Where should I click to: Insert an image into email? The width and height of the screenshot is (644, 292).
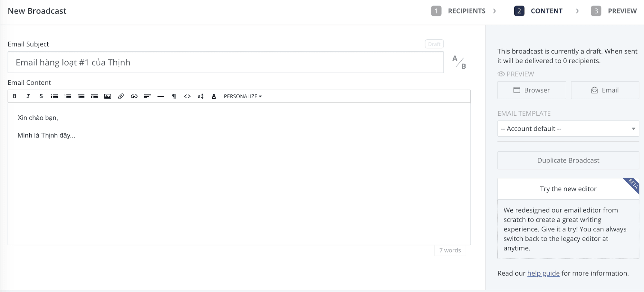point(108,96)
